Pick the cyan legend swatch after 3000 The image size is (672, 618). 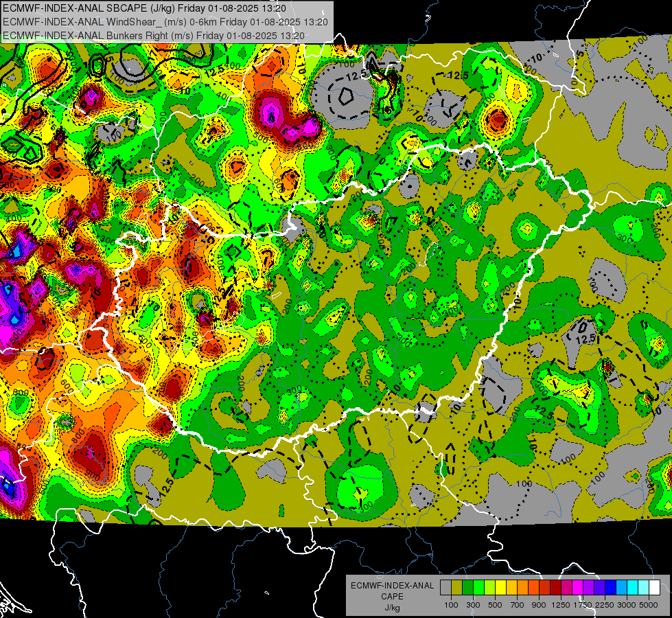pyautogui.click(x=633, y=588)
